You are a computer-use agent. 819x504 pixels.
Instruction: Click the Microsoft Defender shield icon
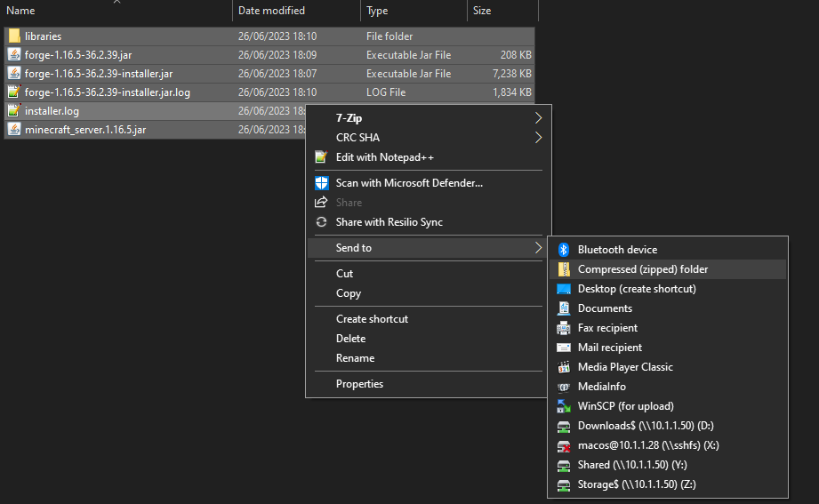pos(322,183)
